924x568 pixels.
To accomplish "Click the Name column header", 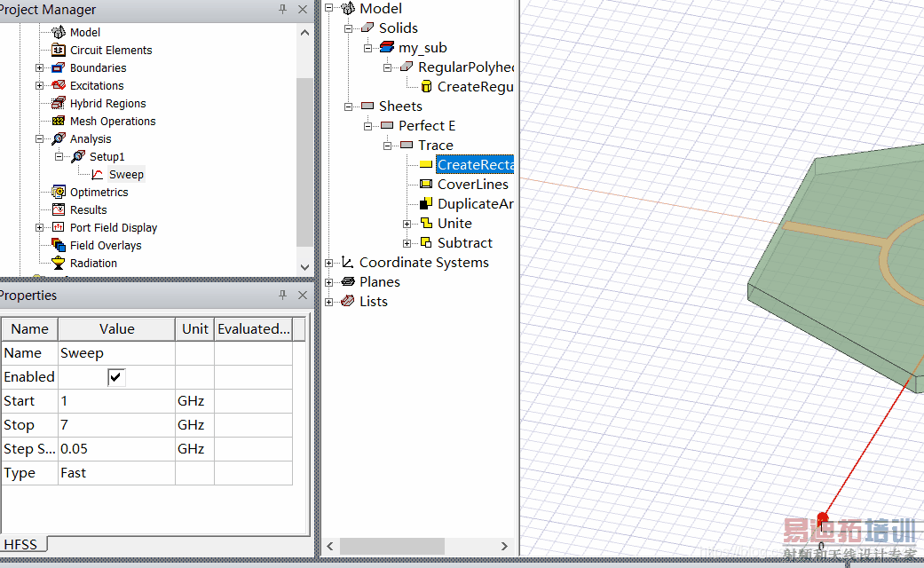I will [x=29, y=328].
